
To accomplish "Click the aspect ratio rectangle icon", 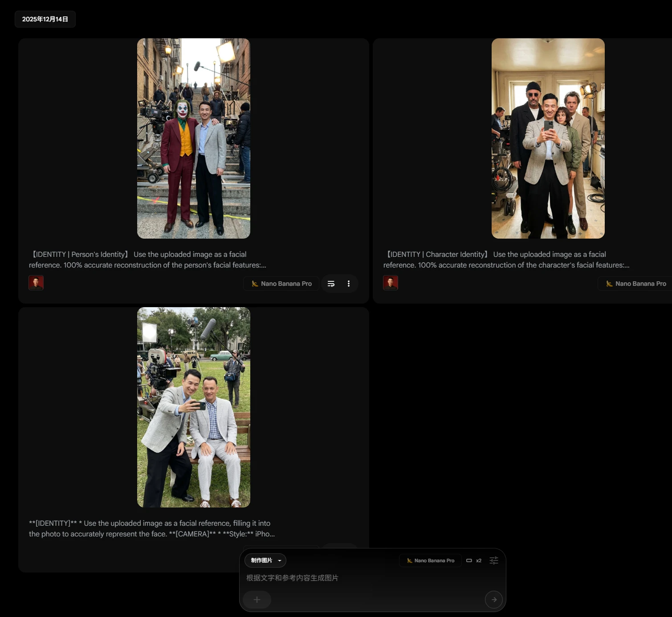I will coord(469,560).
